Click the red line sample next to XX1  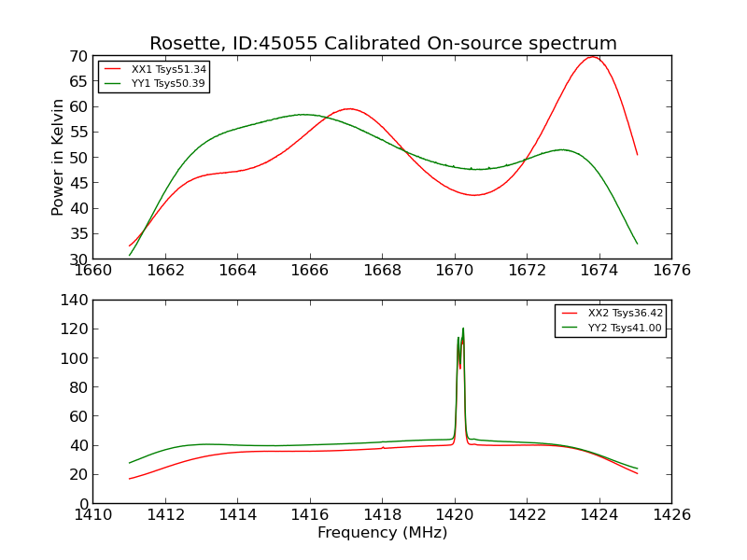click(112, 68)
